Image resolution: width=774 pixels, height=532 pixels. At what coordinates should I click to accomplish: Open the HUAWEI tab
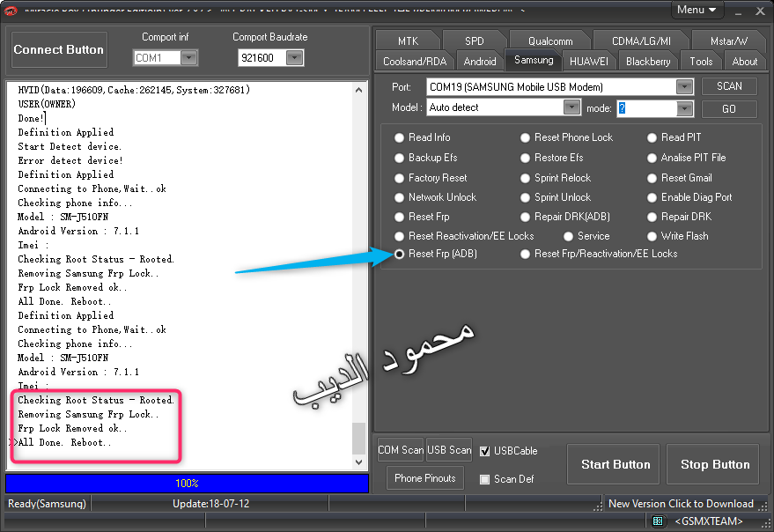(588, 62)
